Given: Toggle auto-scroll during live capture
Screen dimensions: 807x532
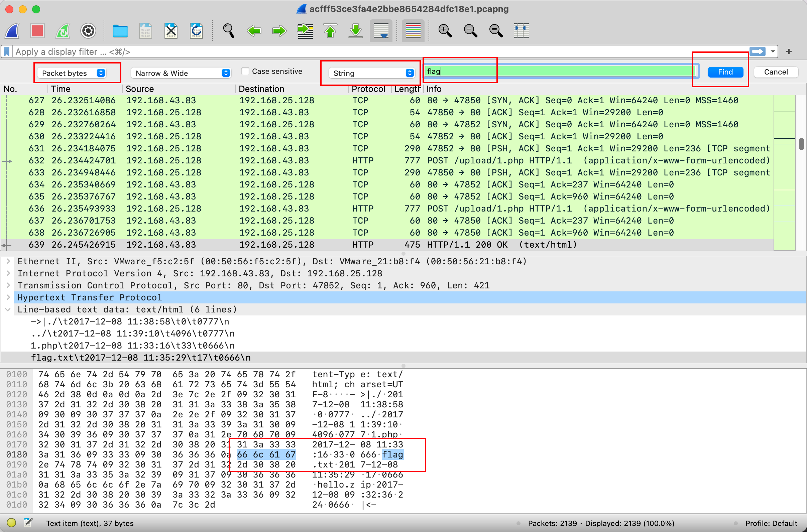Looking at the screenshot, I should tap(381, 31).
